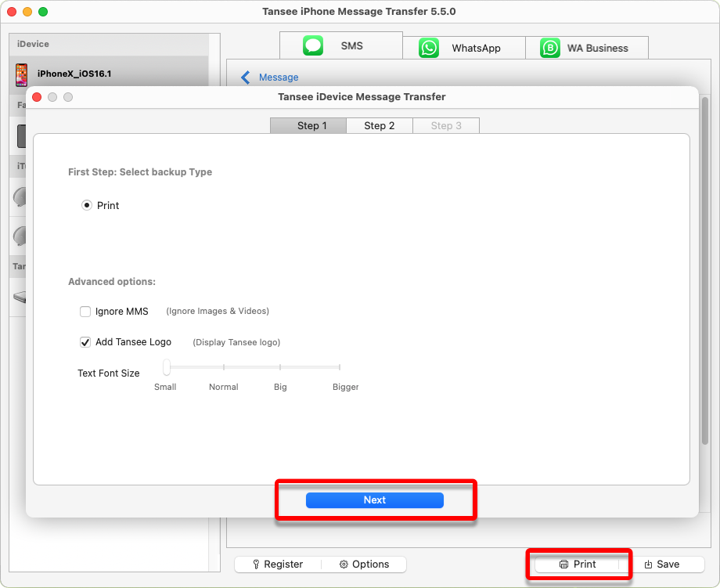Switch to the Step 2 tab

pos(380,126)
